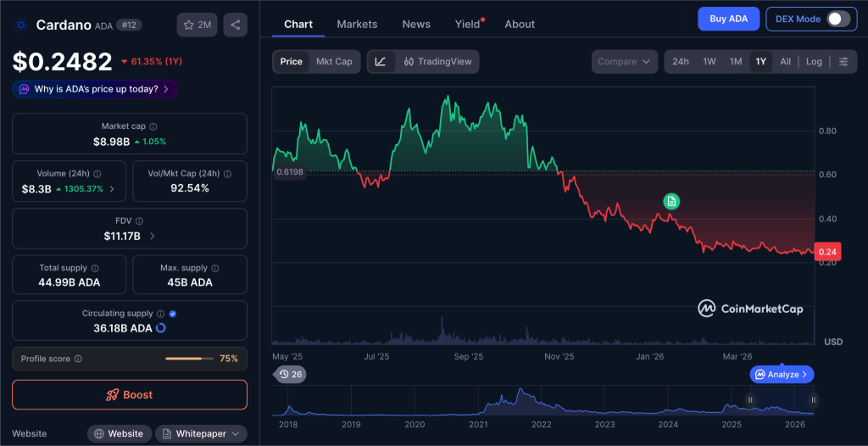Select the line chart icon
The height and width of the screenshot is (446, 868).
pyautogui.click(x=381, y=61)
